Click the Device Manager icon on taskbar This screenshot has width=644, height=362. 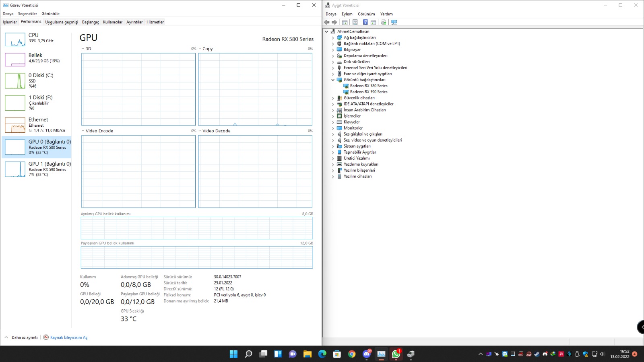[x=411, y=354]
